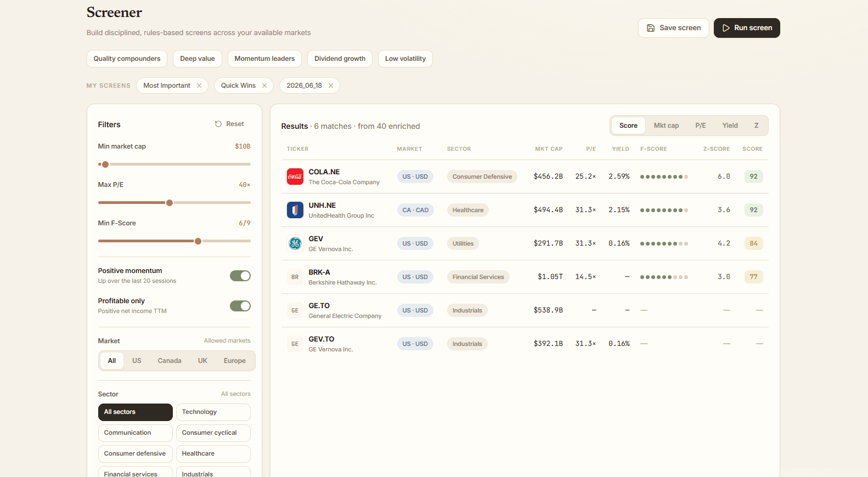Load the 2026_06_18 saved screen
This screenshot has height=477, width=868.
click(x=304, y=86)
